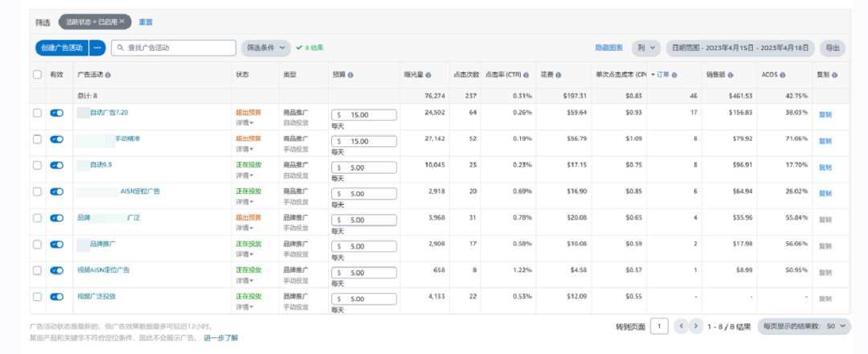Click the 71.06% ACOS value
The image size is (868, 354).
(x=796, y=138)
